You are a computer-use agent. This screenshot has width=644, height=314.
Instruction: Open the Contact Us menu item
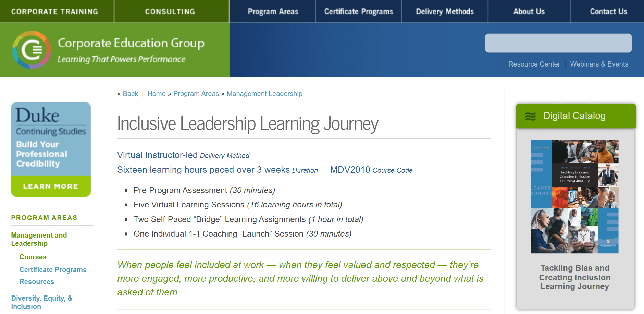pyautogui.click(x=608, y=12)
